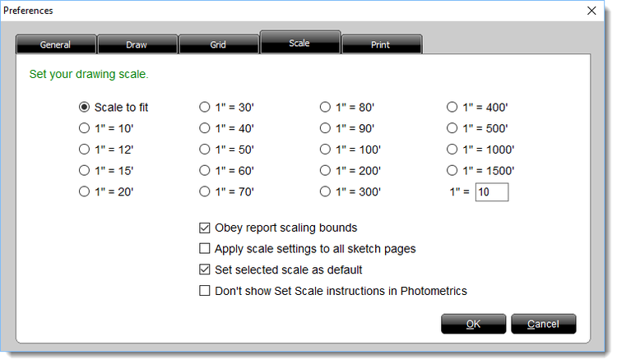Uncheck Obey report scaling bounds
The image size is (617, 364).
coord(205,228)
